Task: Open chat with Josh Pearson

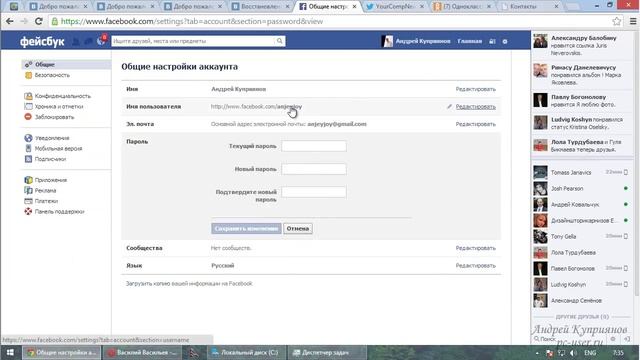Action: (x=582, y=189)
